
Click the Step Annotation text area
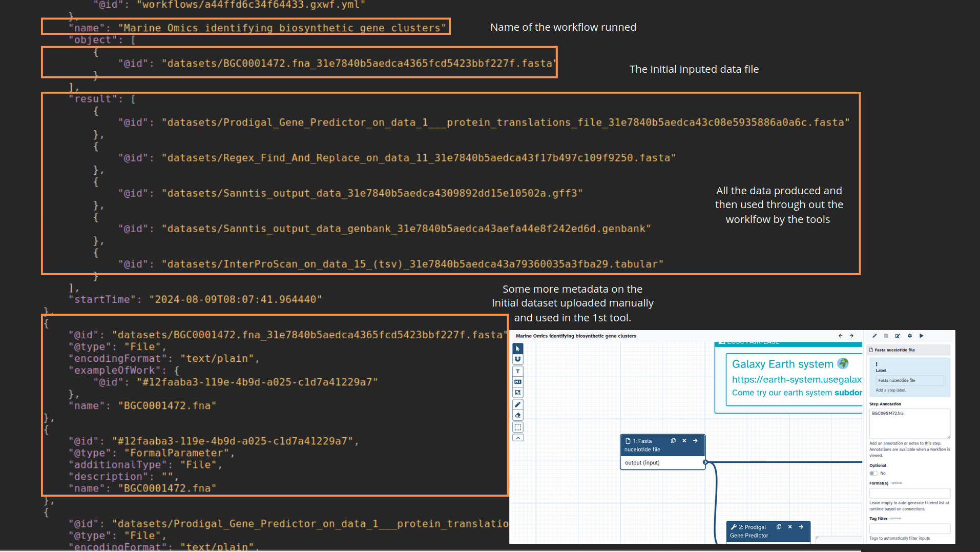(x=909, y=423)
